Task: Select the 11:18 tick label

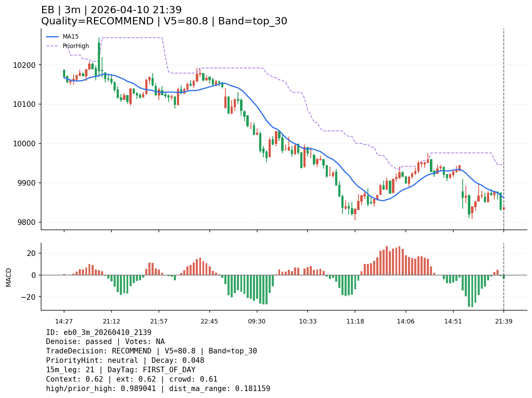Action: [x=355, y=321]
